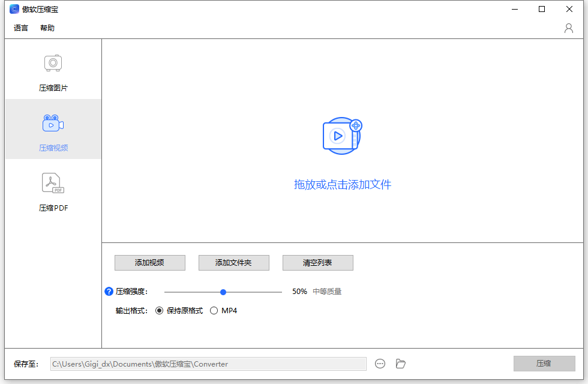The image size is (588, 384).
Task: Click the save path input field
Action: (208, 364)
